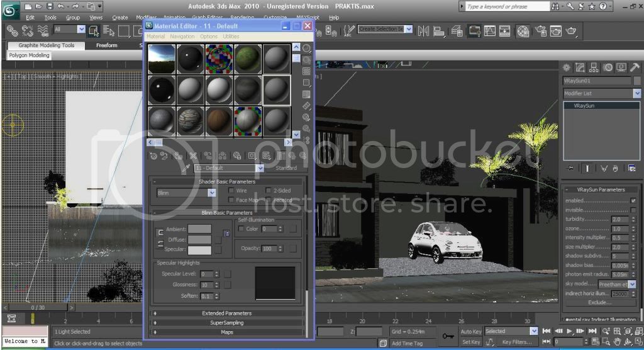Toggle the checkered Background icon in Material Editor
This screenshot has height=350, width=644.
pos(306,71)
